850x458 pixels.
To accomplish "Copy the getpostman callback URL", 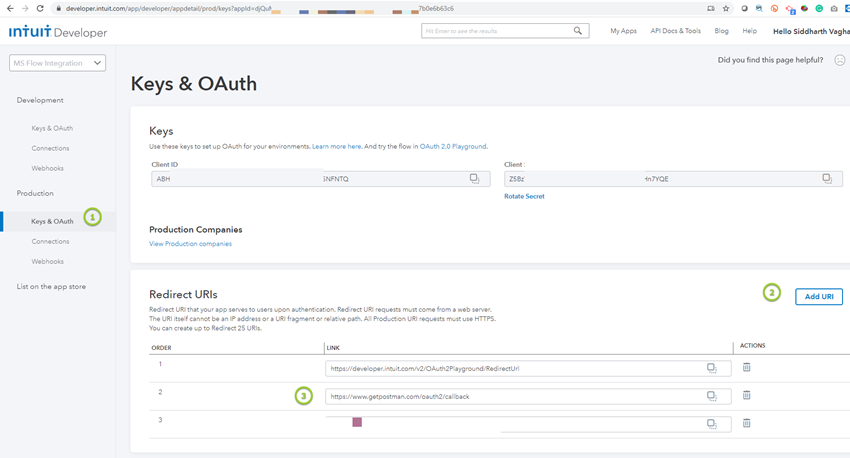I will (711, 396).
